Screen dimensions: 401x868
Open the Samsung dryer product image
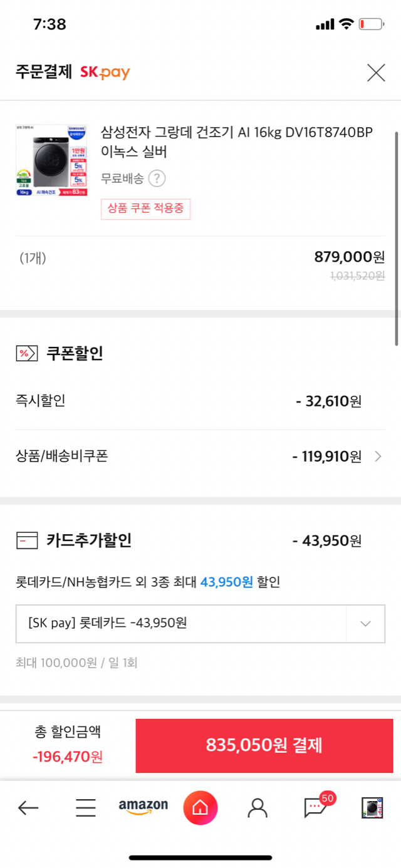51,161
